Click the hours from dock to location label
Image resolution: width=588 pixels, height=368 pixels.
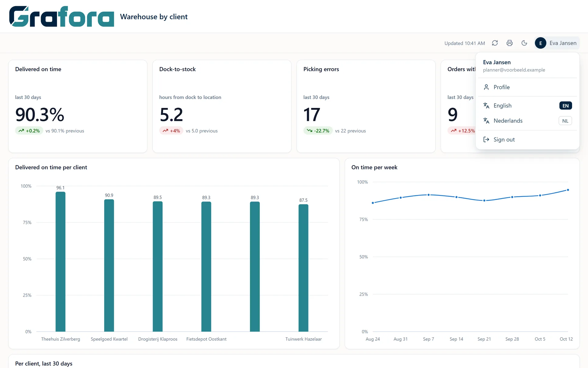(x=190, y=97)
